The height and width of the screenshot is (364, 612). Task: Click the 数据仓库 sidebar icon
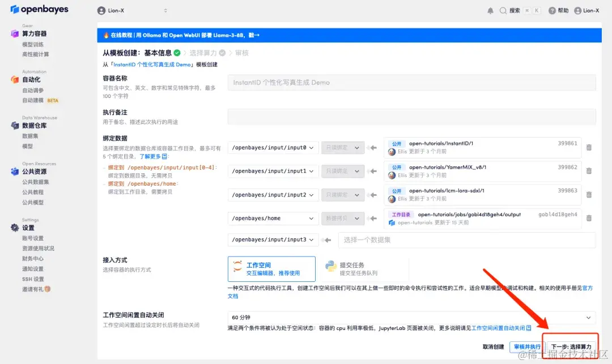pos(15,126)
